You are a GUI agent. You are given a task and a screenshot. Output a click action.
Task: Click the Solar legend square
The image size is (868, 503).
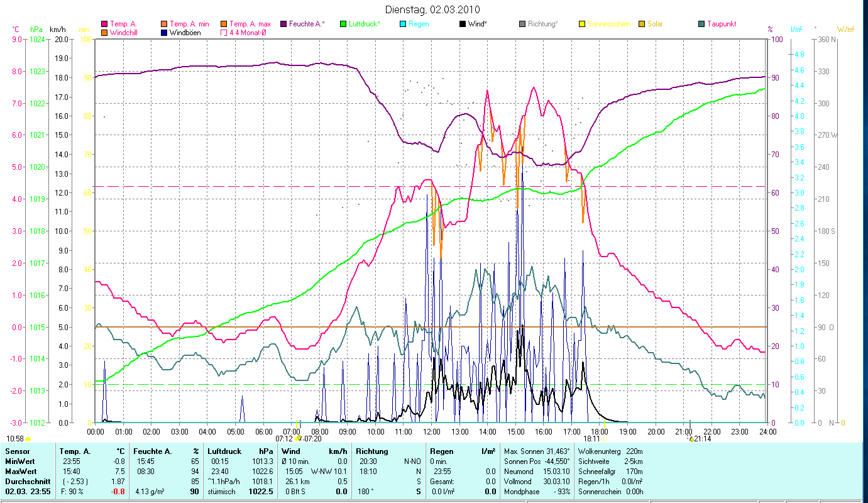(642, 25)
